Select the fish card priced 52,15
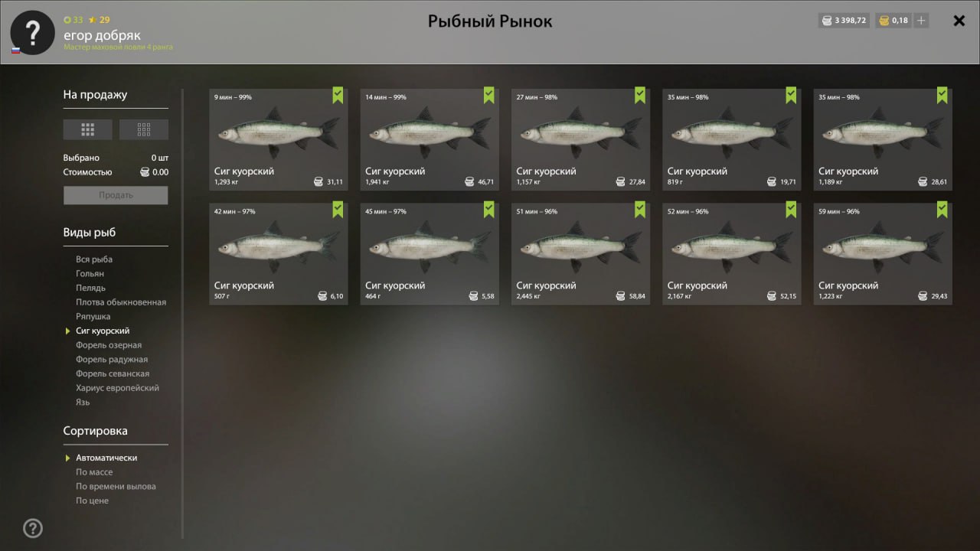This screenshot has width=980, height=551. (x=732, y=253)
